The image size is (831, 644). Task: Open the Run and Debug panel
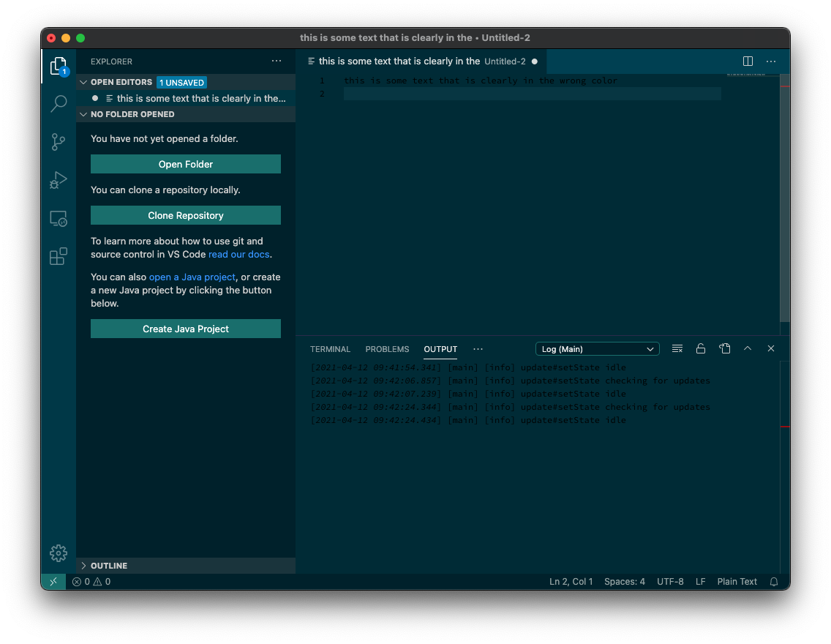pyautogui.click(x=58, y=180)
